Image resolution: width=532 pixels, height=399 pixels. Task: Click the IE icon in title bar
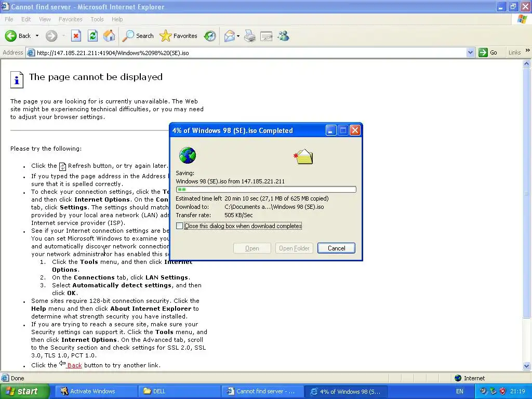5,6
